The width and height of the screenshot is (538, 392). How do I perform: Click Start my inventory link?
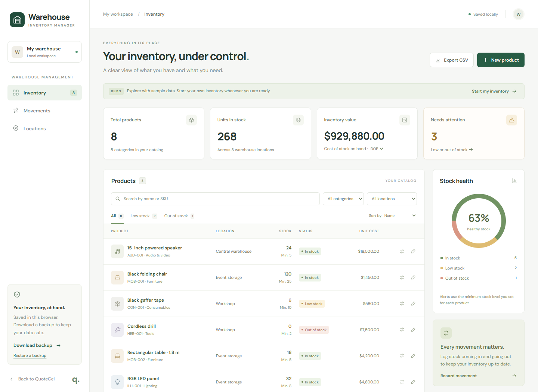tap(494, 91)
